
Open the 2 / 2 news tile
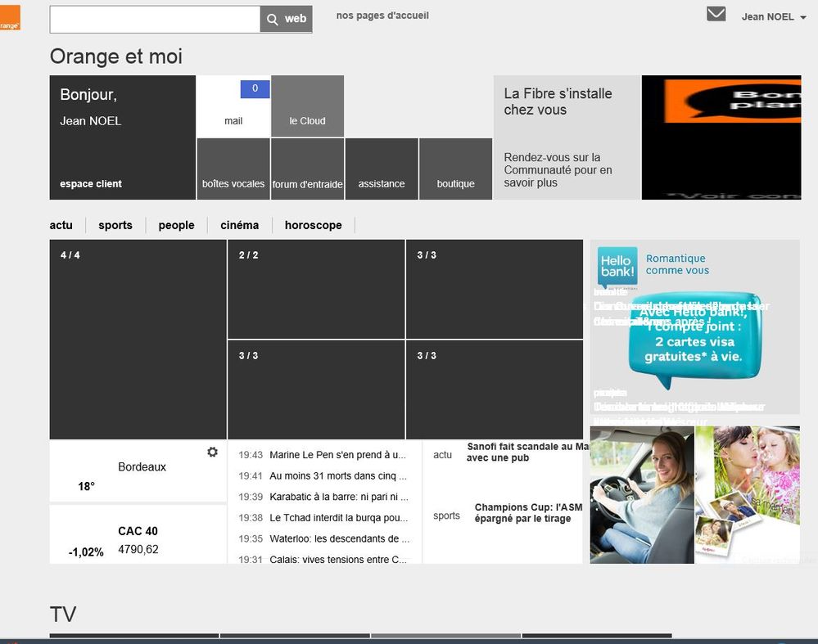coord(316,290)
